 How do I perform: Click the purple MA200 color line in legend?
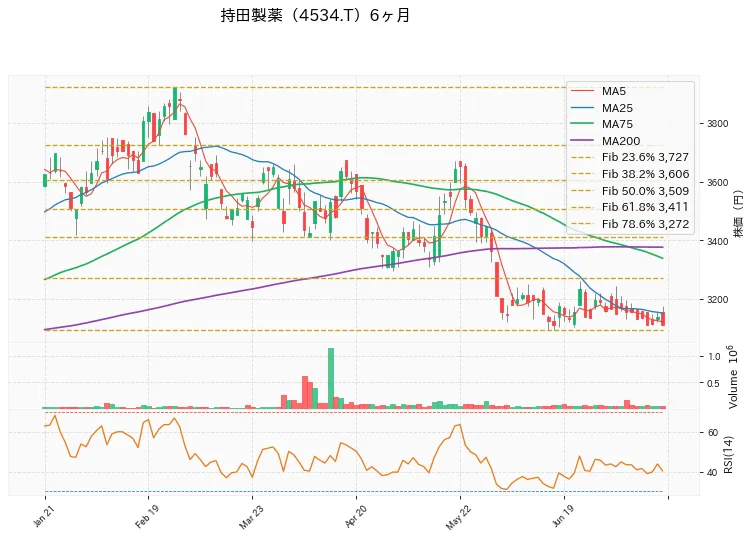click(x=583, y=141)
